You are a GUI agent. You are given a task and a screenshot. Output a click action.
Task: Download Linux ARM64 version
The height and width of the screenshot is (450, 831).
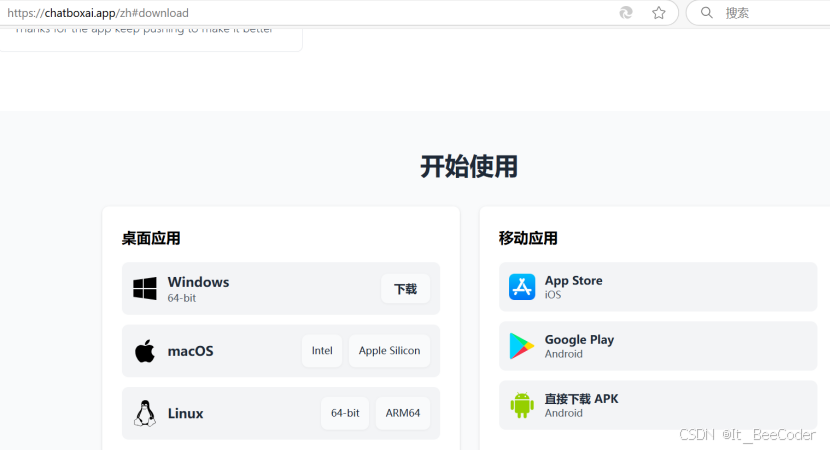click(x=403, y=413)
